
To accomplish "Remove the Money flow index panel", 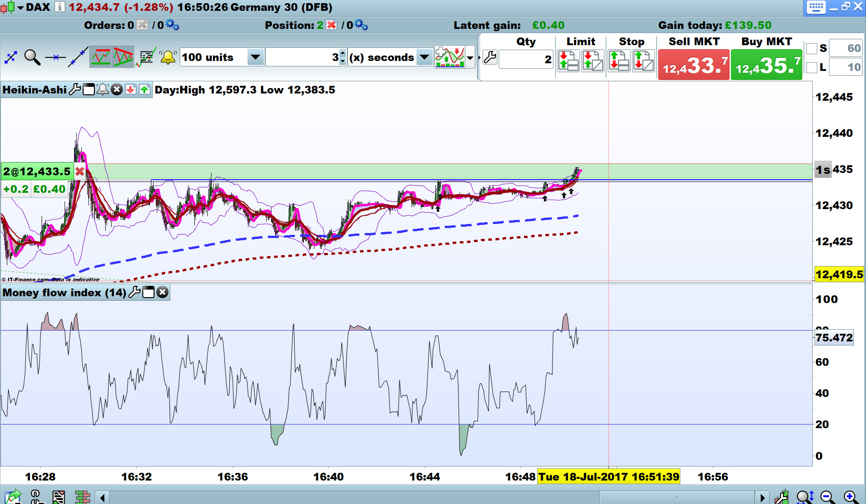I will click(x=162, y=292).
